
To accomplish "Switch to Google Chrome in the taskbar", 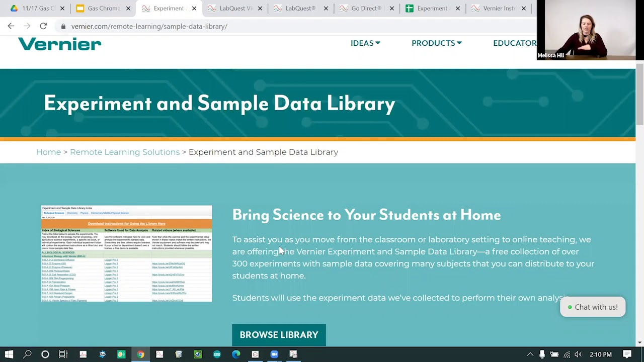I will click(140, 354).
